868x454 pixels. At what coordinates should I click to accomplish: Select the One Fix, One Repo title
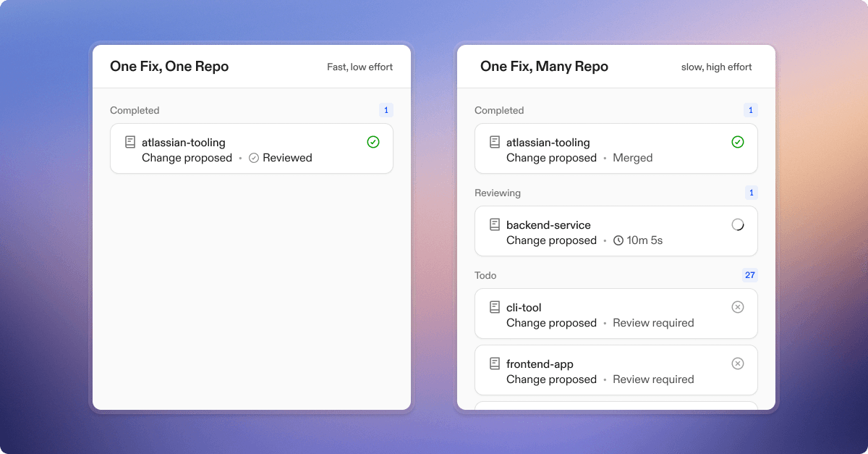click(x=169, y=67)
